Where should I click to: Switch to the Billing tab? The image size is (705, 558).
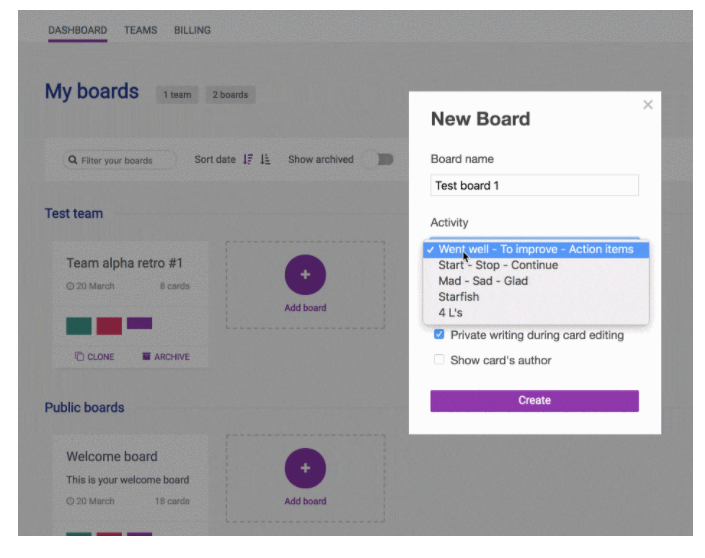tap(192, 30)
